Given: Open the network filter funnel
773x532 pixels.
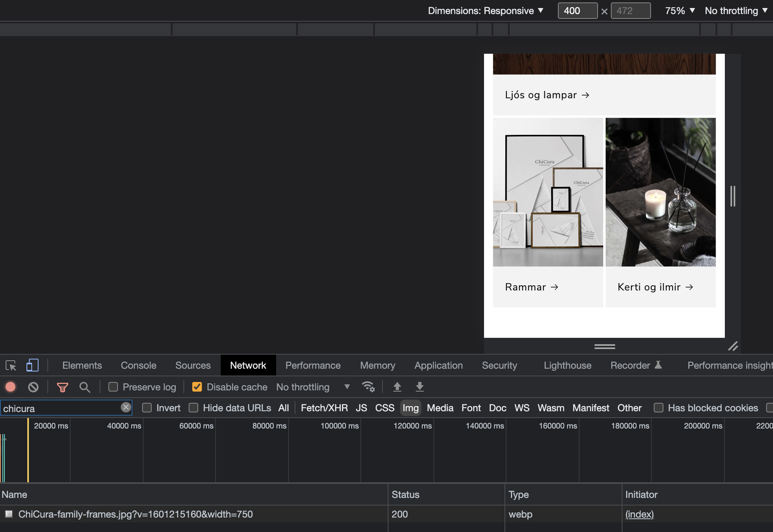Looking at the screenshot, I should (62, 387).
